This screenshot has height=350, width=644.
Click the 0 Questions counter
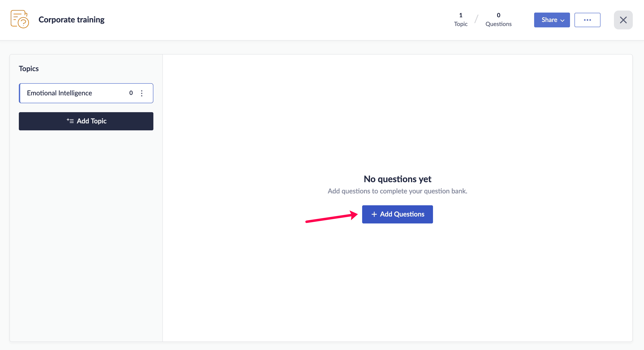coord(498,20)
